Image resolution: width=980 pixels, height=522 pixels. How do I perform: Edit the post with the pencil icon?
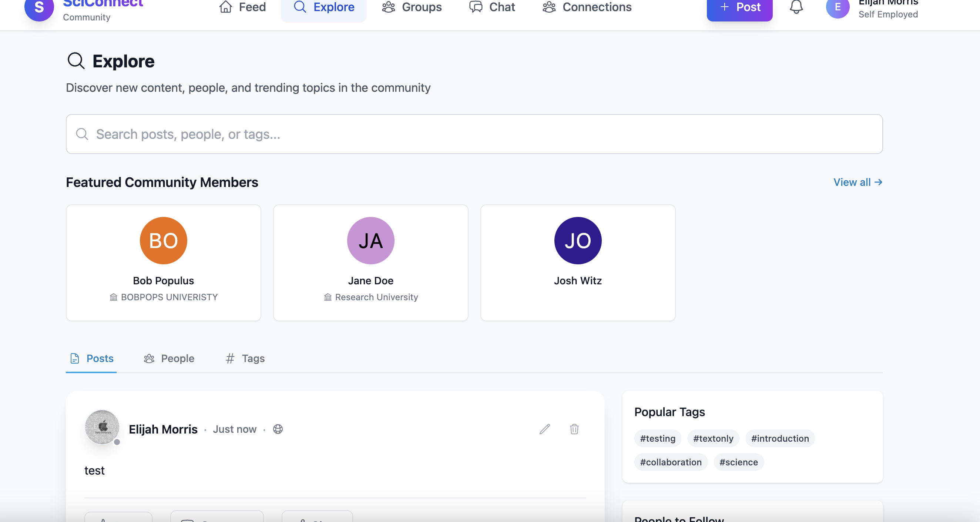[x=544, y=429]
